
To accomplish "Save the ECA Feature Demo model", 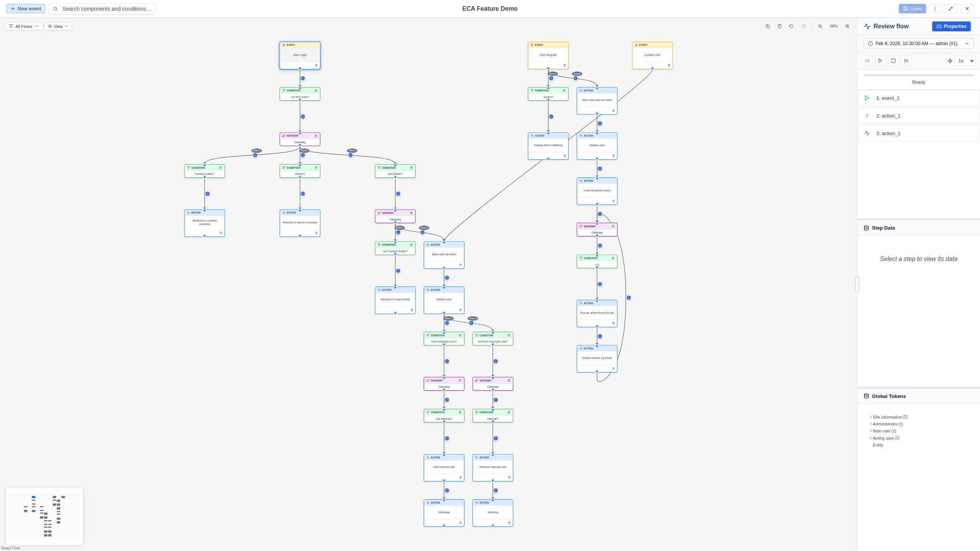I will click(x=912, y=9).
